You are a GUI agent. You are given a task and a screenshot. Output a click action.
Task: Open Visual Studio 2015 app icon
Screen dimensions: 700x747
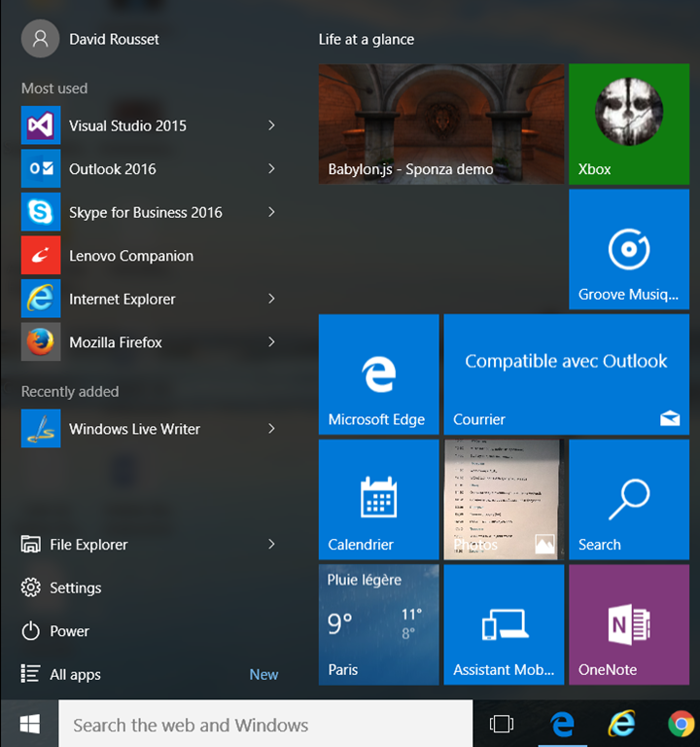[x=41, y=125]
